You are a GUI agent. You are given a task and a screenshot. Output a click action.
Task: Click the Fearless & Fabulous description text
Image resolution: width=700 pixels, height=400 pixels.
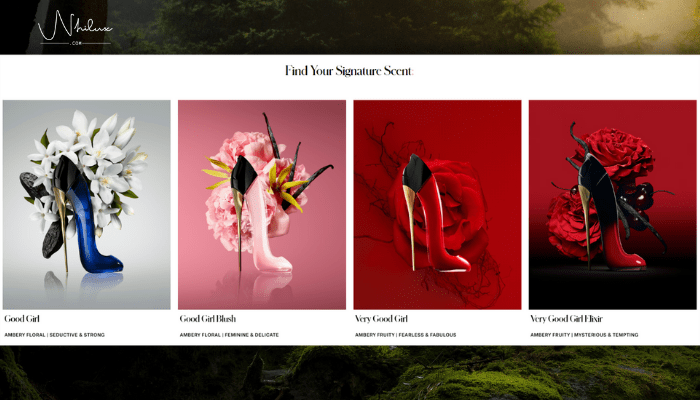(x=427, y=335)
